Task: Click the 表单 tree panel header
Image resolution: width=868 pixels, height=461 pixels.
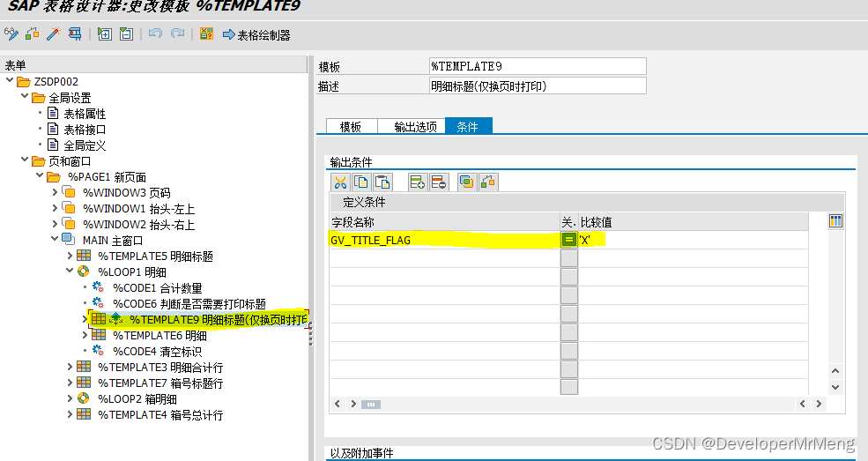Action: pos(153,64)
